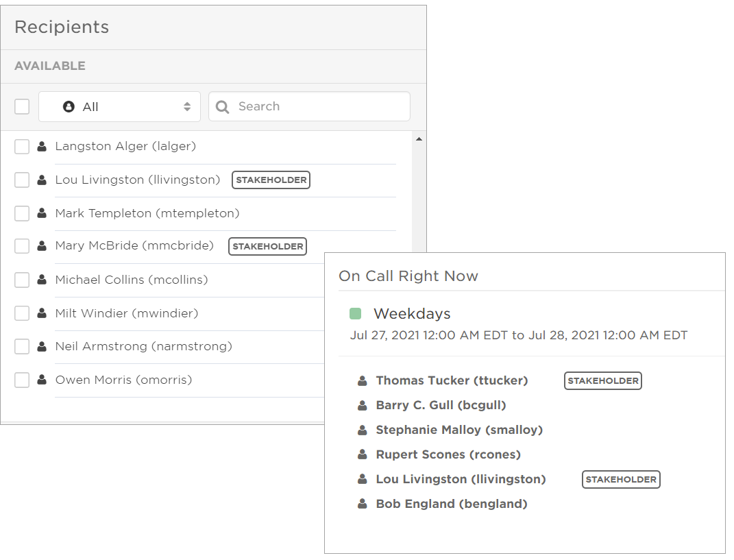Screen dimensions: 734x560
Task: Open the All recipient type dropdown
Action: pyautogui.click(x=119, y=107)
